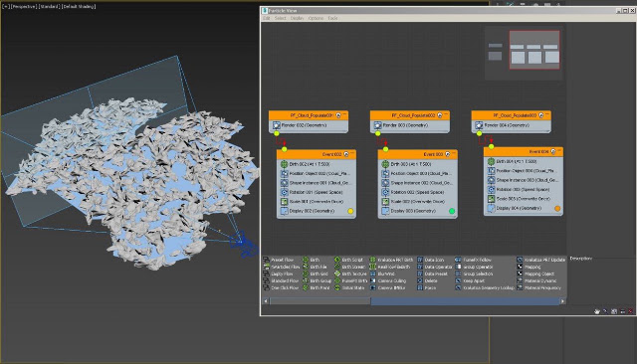Click the viewport Standard label
637x364 pixels.
49,7
